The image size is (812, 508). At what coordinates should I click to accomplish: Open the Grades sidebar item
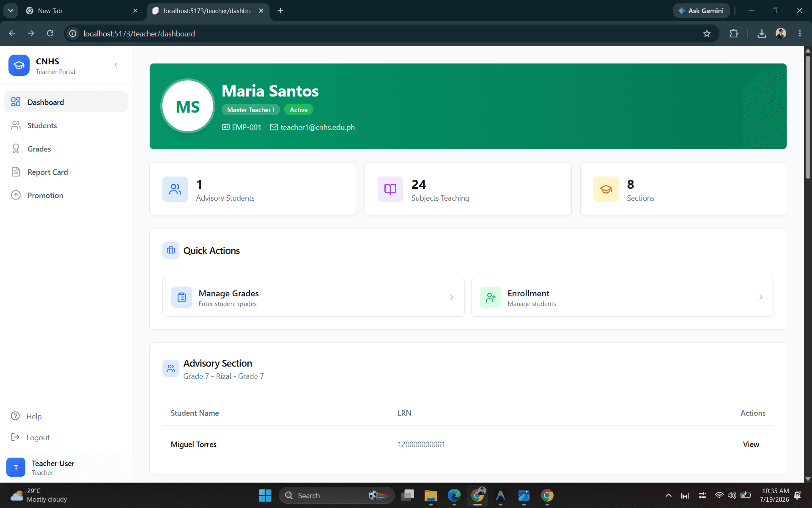point(66,149)
